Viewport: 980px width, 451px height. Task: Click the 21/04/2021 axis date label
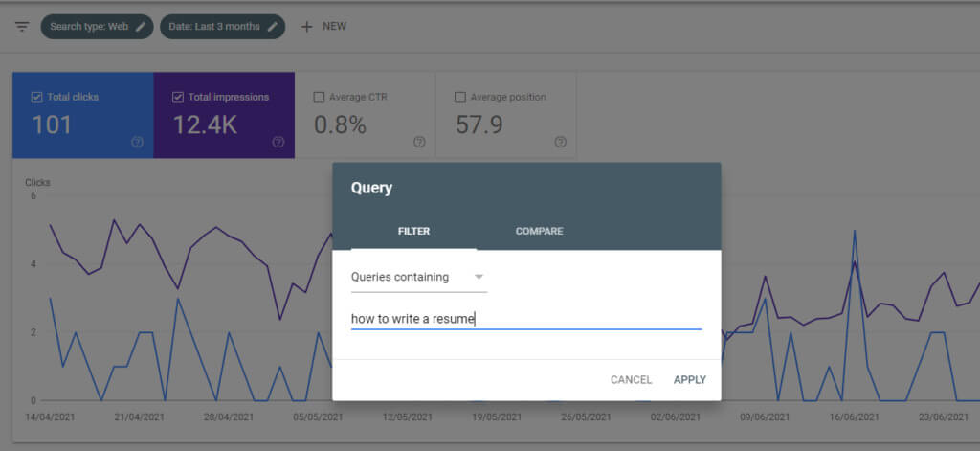139,417
